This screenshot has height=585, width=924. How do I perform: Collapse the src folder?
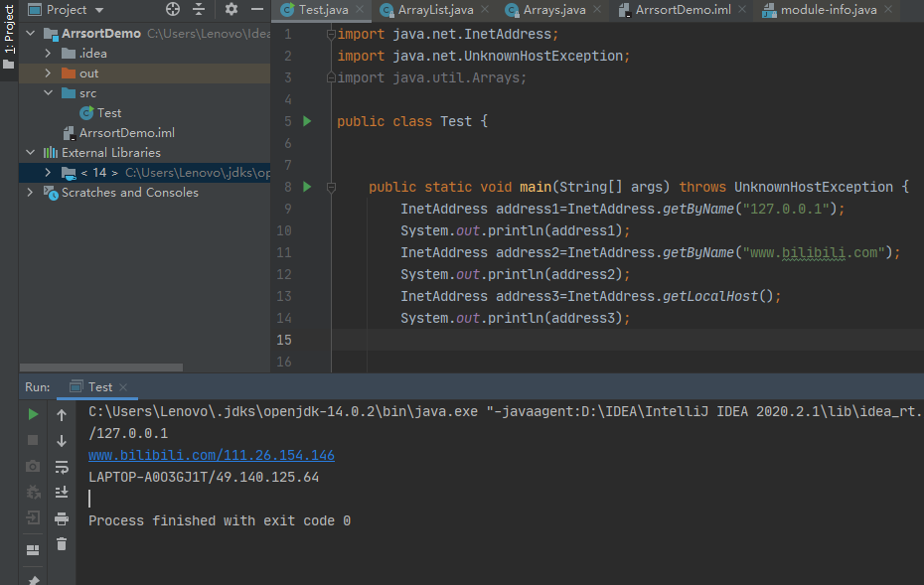(x=48, y=93)
